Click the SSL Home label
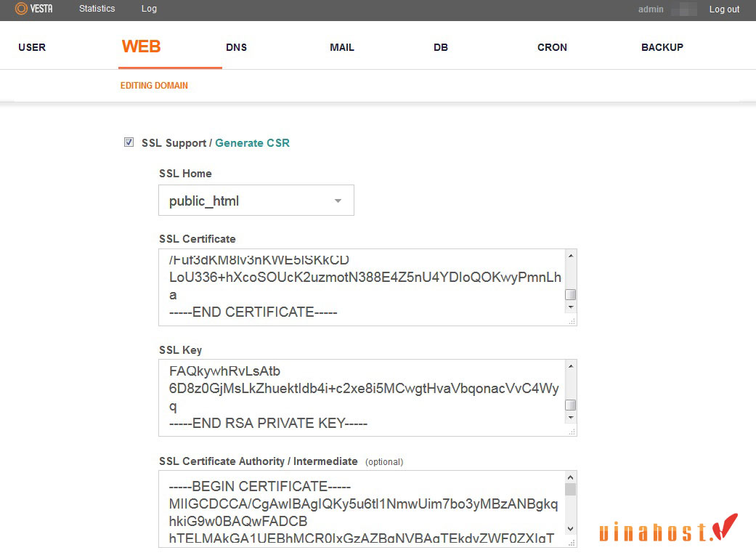 (185, 174)
